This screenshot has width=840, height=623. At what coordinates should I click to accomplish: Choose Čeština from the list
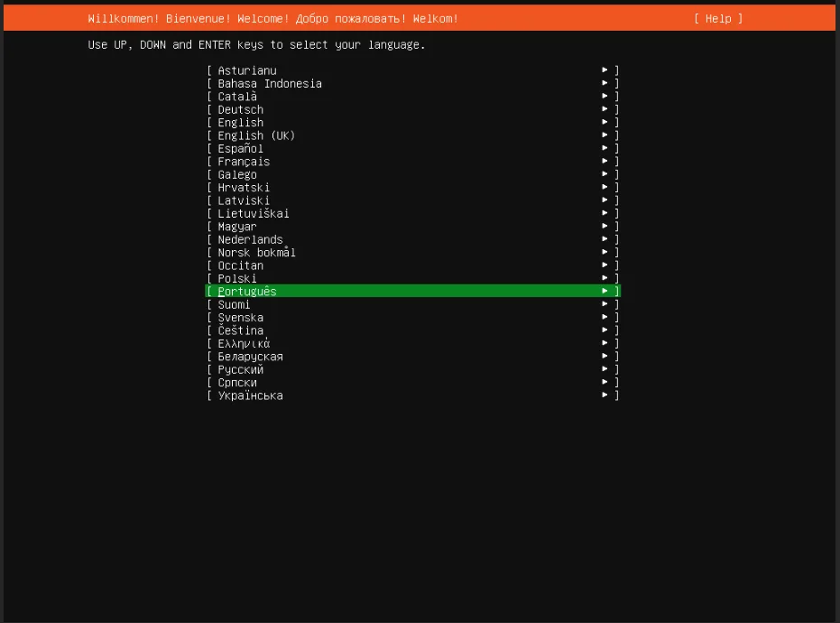412,330
